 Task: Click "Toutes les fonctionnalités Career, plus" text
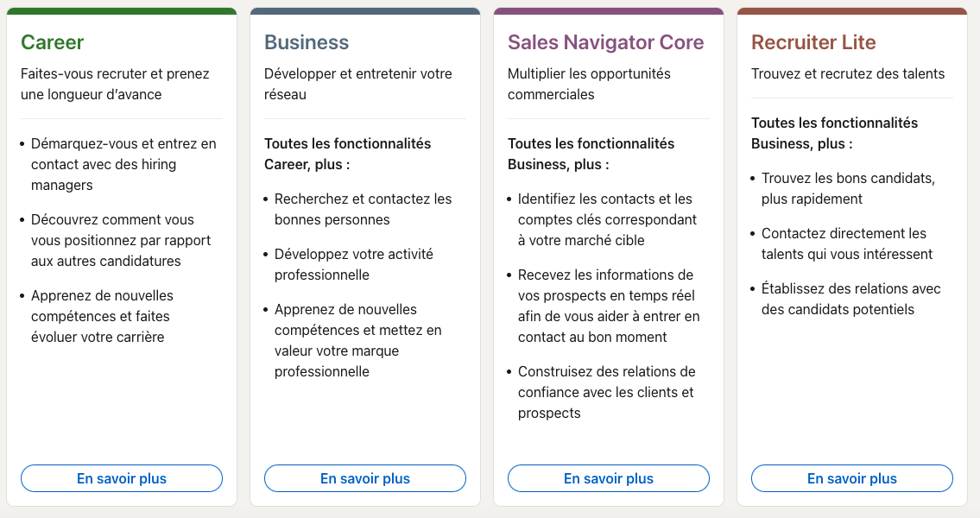[347, 154]
